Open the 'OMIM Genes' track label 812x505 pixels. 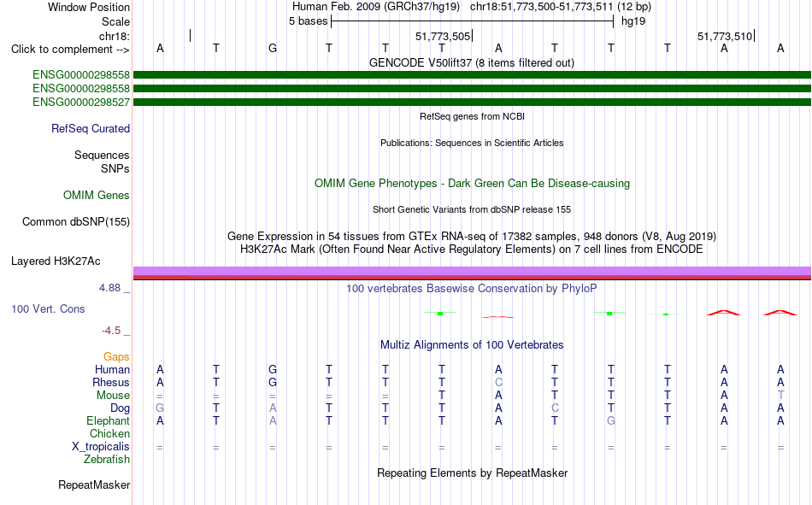[96, 196]
